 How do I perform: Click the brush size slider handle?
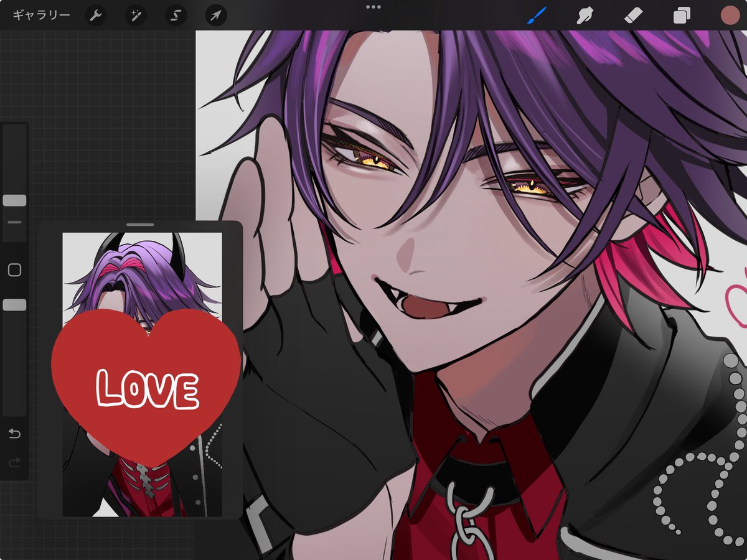point(14,200)
